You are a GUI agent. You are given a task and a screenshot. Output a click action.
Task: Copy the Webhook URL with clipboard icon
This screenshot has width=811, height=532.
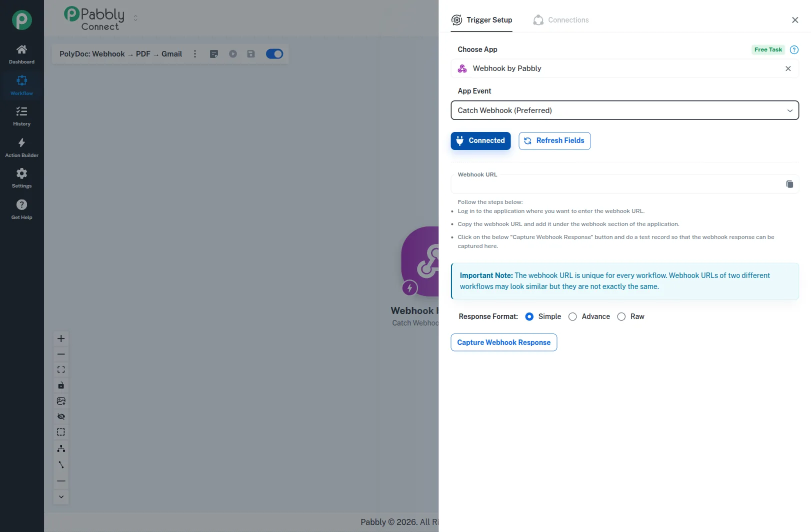coord(789,184)
